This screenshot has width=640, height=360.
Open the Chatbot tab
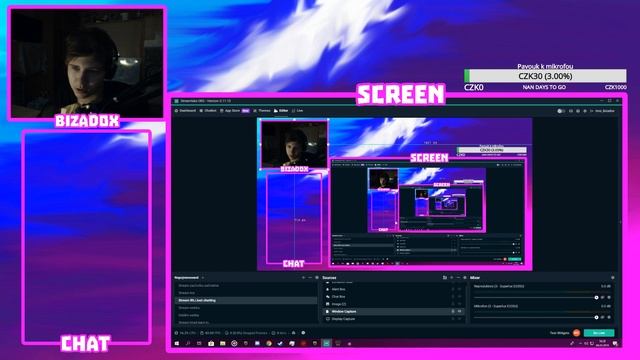click(208, 111)
